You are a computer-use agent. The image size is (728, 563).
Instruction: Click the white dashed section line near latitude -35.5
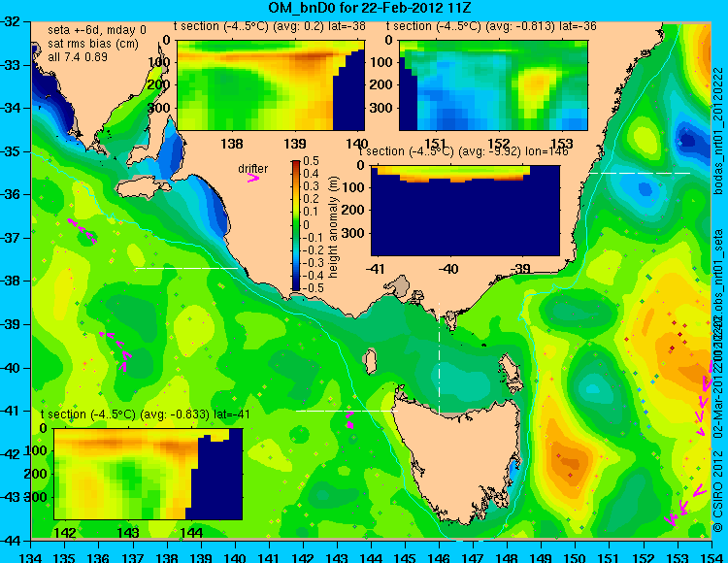640,173
